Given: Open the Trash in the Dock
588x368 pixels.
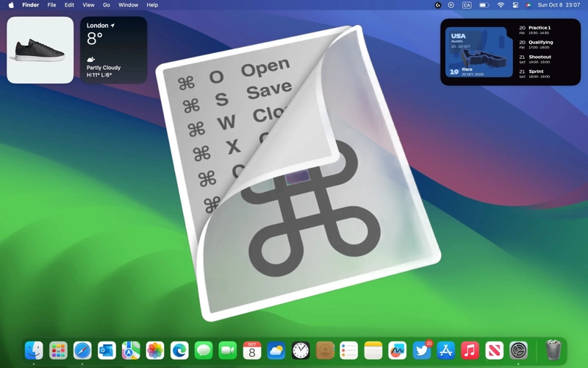Looking at the screenshot, I should pos(553,350).
